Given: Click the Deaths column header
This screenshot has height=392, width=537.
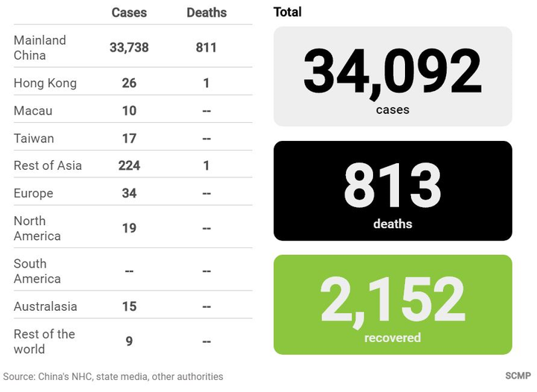Looking at the screenshot, I should pos(206,13).
